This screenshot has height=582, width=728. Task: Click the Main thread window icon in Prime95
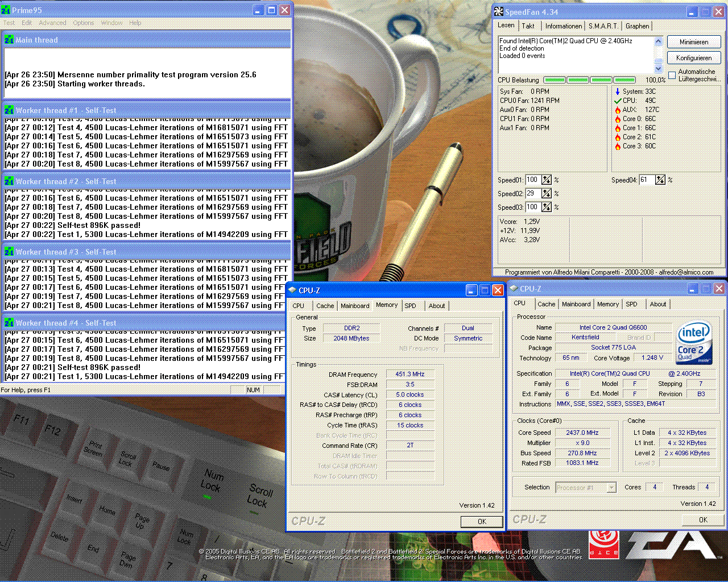[x=9, y=40]
